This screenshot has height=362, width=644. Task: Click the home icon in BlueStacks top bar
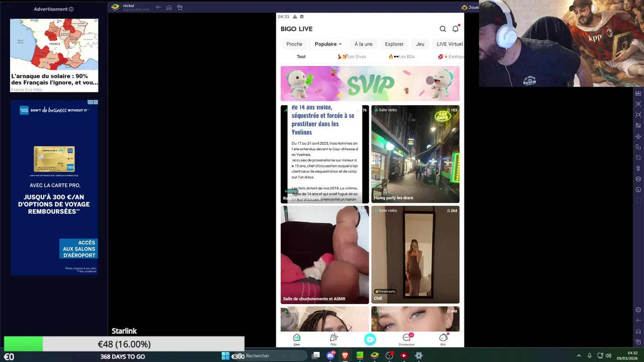pos(169,7)
